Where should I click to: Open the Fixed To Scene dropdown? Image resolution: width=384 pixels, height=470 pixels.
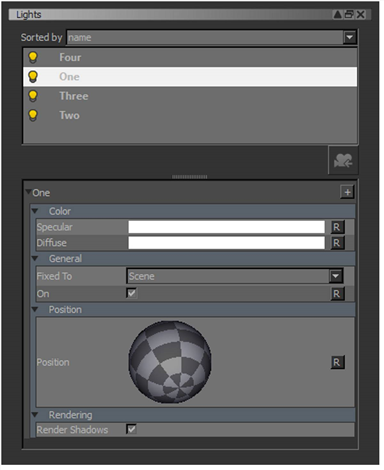click(x=235, y=276)
